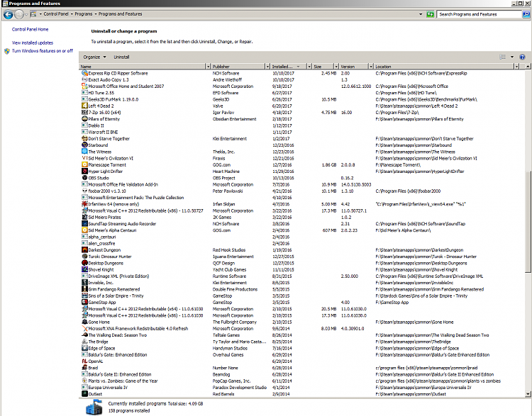Screen dimensions: 532x416
Task: Click the Microsoft Office 2007 icon
Action: (84, 86)
